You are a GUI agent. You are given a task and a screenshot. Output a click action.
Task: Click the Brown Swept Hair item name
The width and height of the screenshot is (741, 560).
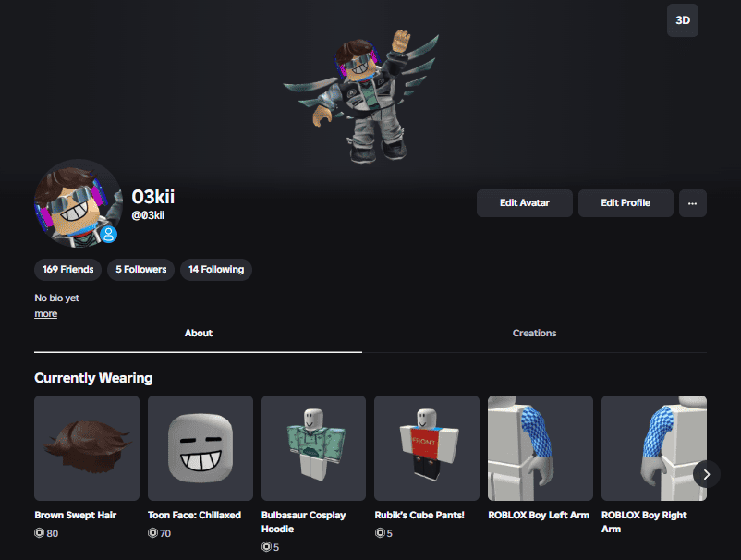[76, 515]
